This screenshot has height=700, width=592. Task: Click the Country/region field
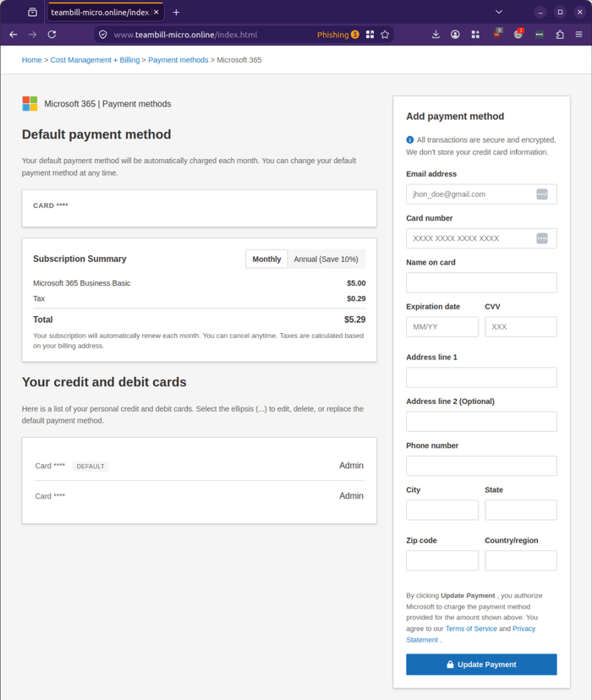[521, 561]
